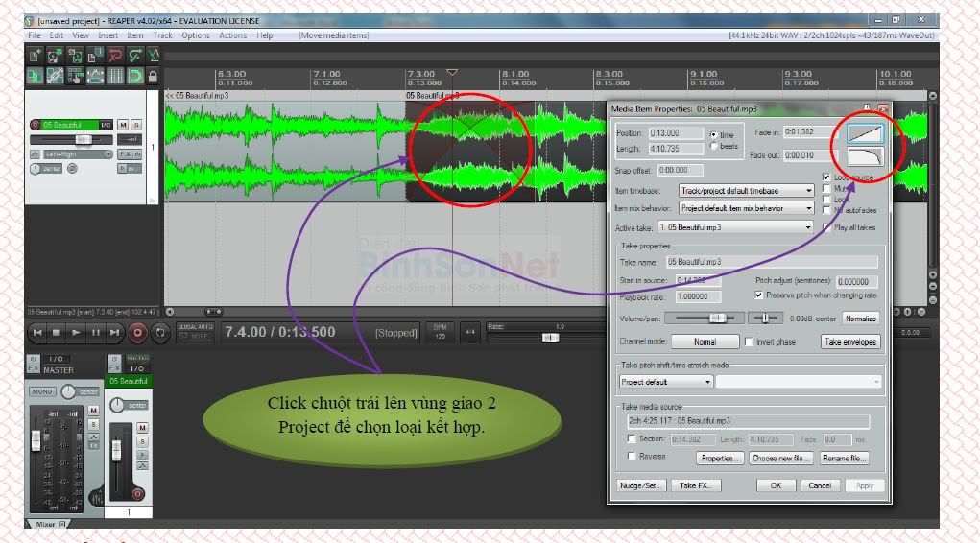
Task: Toggle the lock icon in toolbar
Action: tap(155, 76)
